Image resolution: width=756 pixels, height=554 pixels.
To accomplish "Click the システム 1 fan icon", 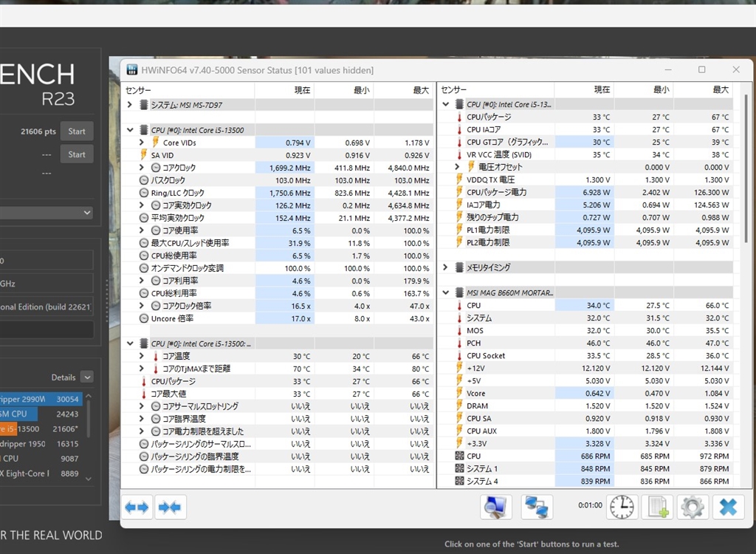I will point(459,468).
